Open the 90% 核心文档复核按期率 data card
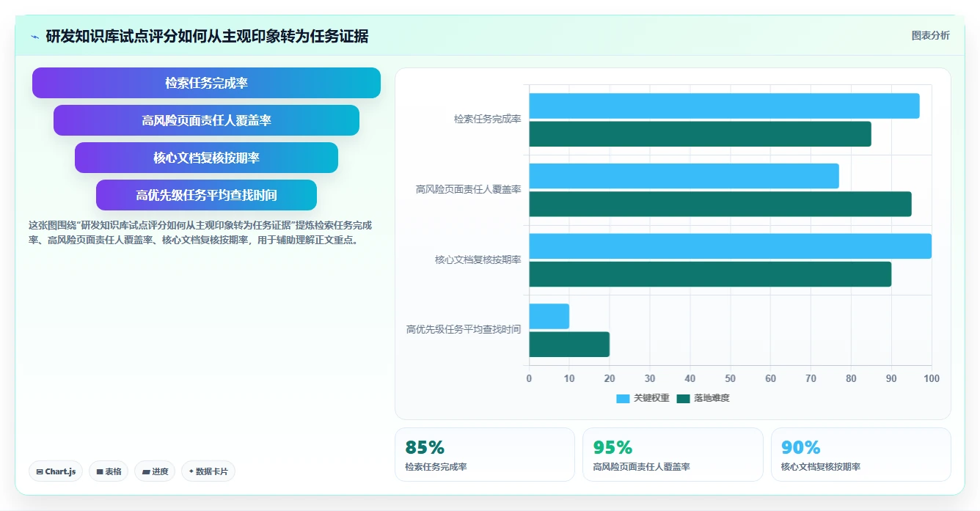Screen dimensions: 980x511 tap(860, 455)
